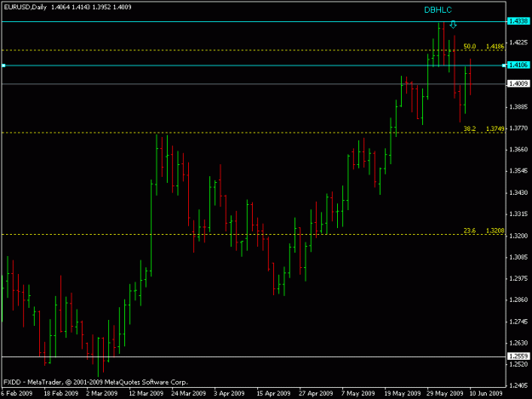Click the 1.3545 price scale label

(x=518, y=171)
